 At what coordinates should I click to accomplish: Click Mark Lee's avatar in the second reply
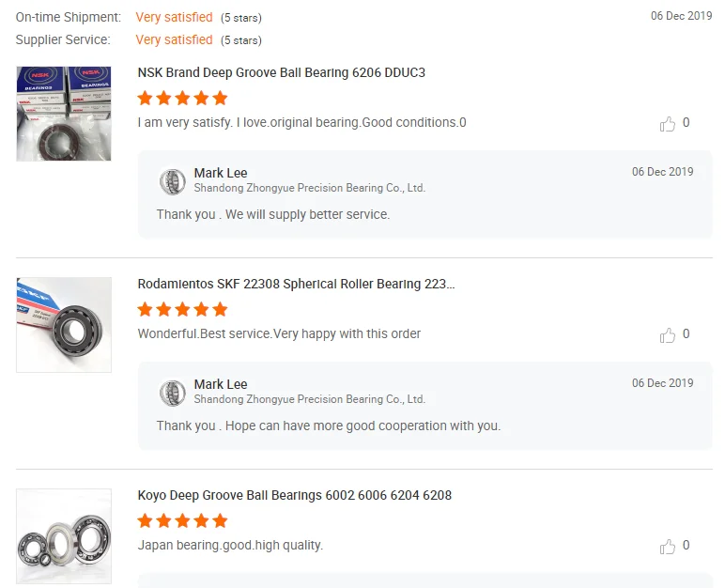click(x=173, y=393)
